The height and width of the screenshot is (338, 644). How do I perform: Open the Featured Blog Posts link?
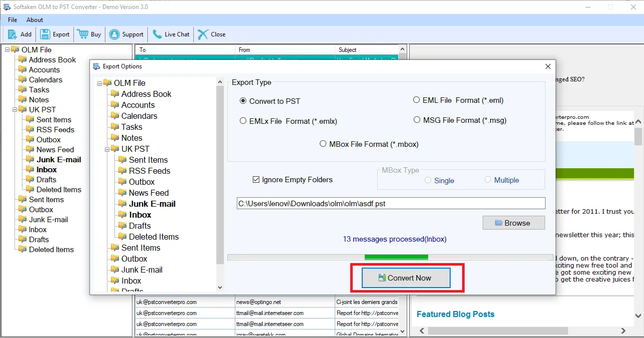456,314
